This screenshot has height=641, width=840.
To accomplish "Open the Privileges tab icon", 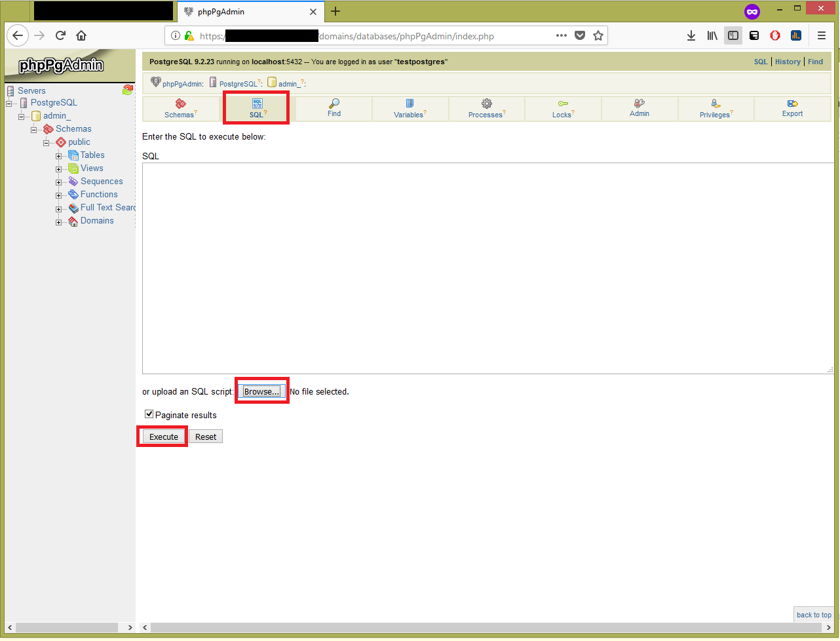I will click(716, 104).
